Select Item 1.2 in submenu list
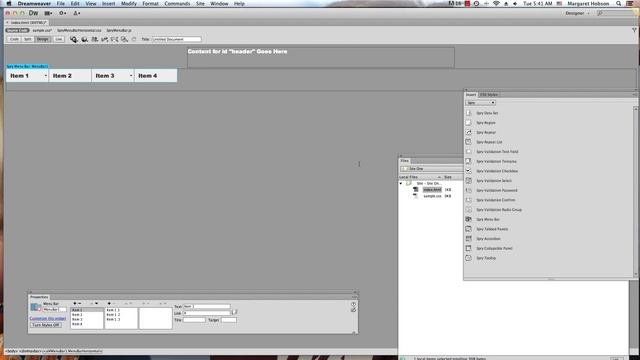This screenshot has height=360, width=640. click(113, 315)
